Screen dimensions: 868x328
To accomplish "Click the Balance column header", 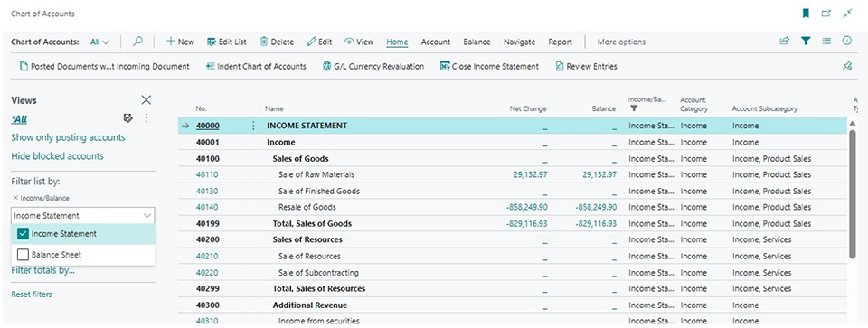I will pyautogui.click(x=603, y=109).
